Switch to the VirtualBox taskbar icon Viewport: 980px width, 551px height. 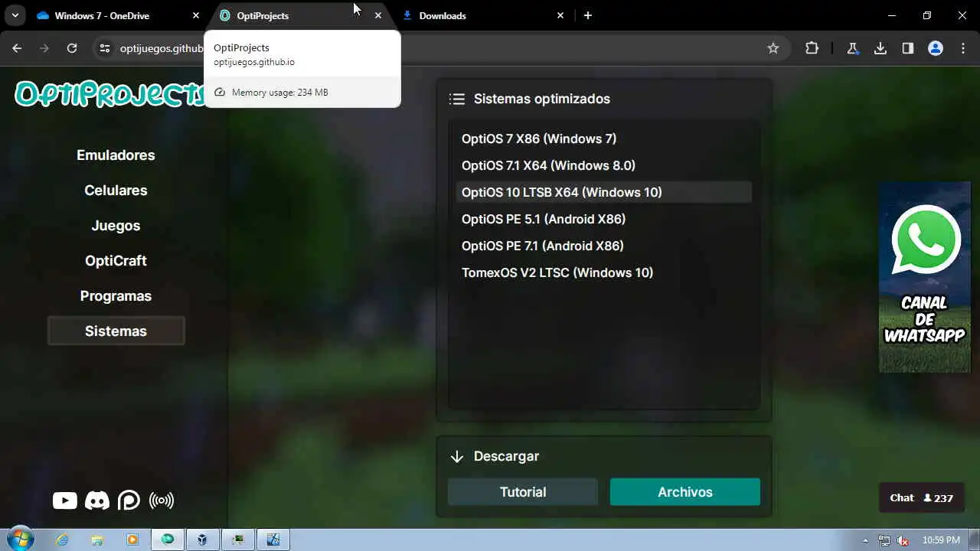(x=202, y=540)
